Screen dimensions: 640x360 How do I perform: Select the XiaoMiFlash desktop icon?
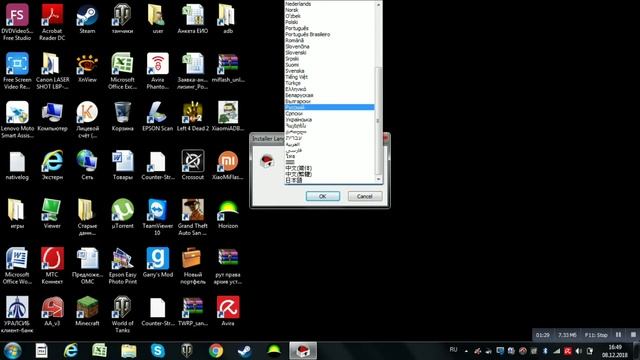(228, 165)
